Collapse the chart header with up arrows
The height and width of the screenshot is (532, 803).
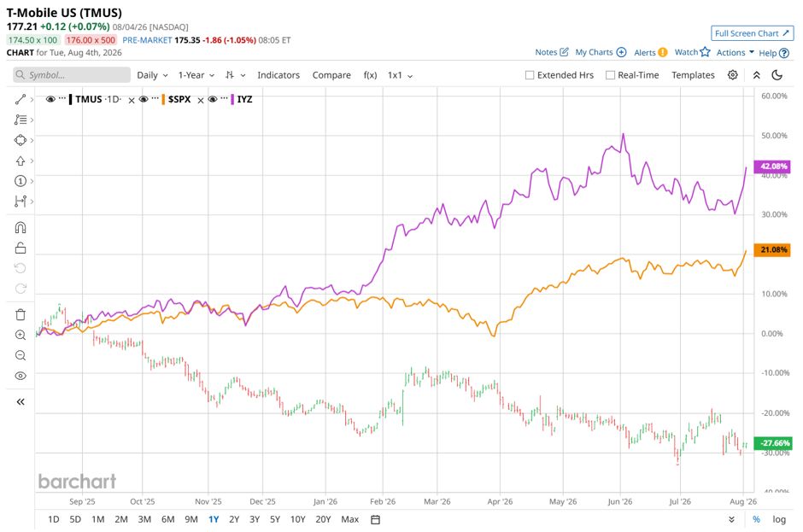(756, 75)
